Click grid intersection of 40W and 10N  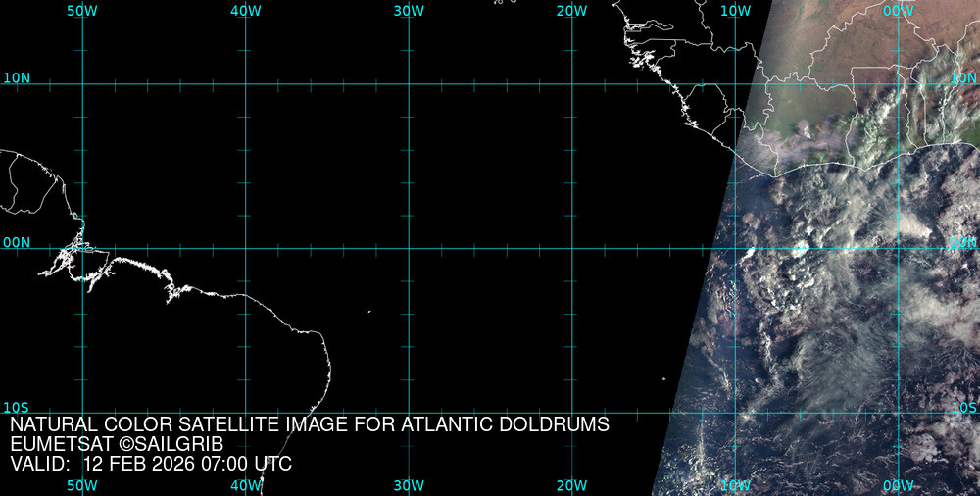click(x=245, y=83)
